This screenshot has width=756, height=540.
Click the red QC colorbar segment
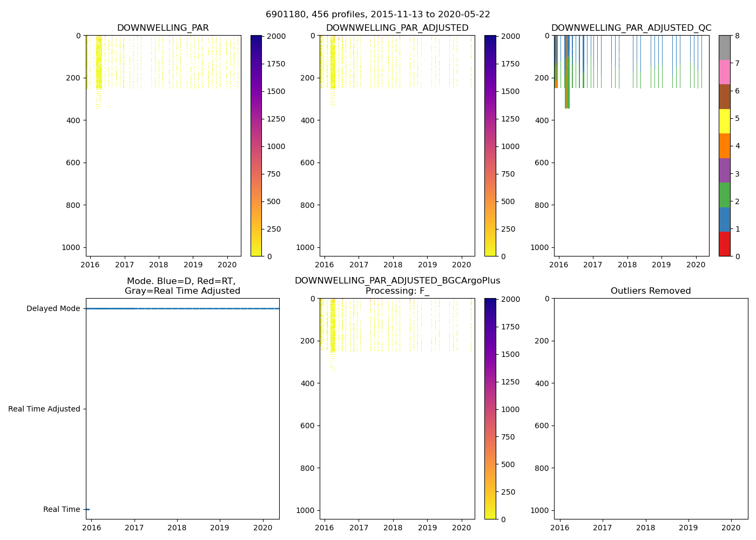coord(724,244)
